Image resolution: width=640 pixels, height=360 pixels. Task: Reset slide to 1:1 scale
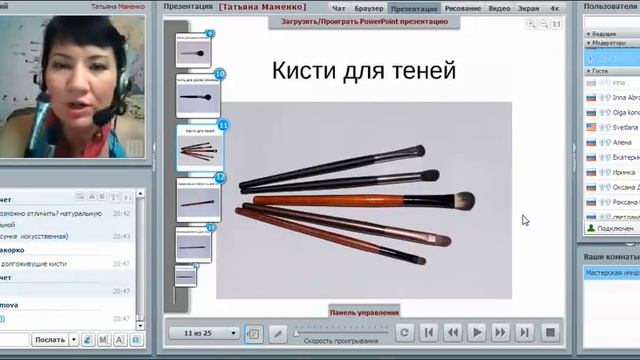coord(556,24)
